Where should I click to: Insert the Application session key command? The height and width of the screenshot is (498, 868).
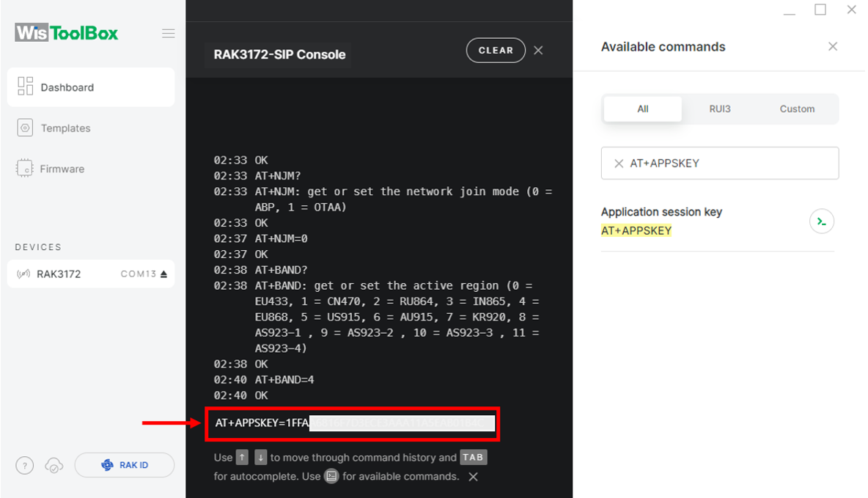822,221
